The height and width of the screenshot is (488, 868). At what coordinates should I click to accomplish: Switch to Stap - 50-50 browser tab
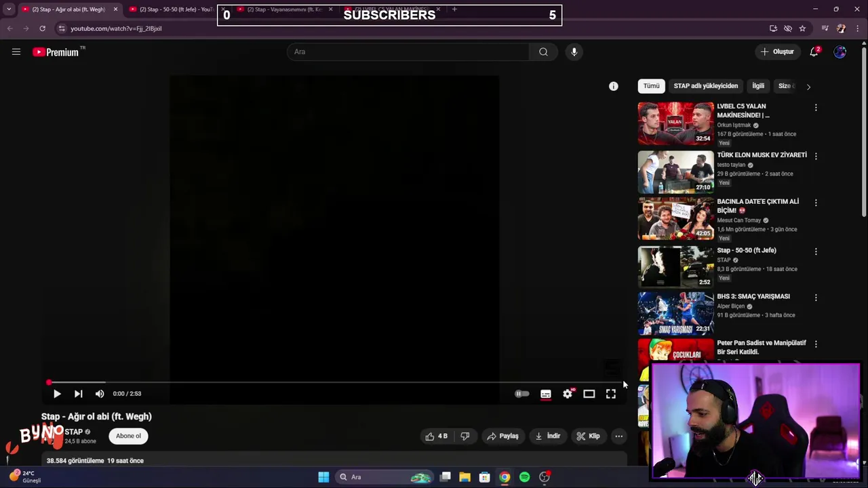tap(175, 9)
